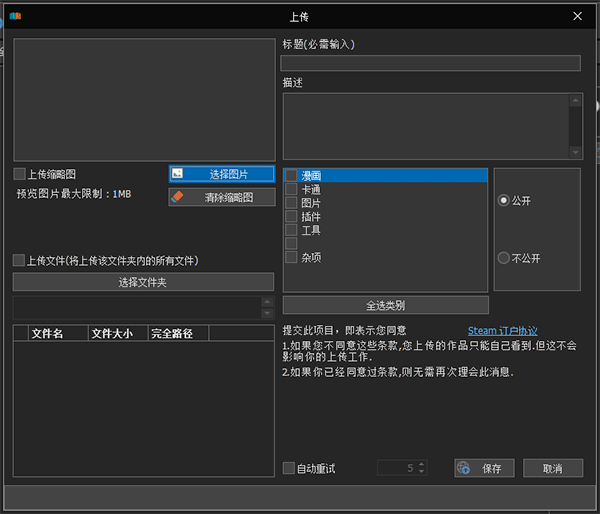This screenshot has width=600, height=514.
Task: Select the 公开 radio button
Action: coord(503,200)
